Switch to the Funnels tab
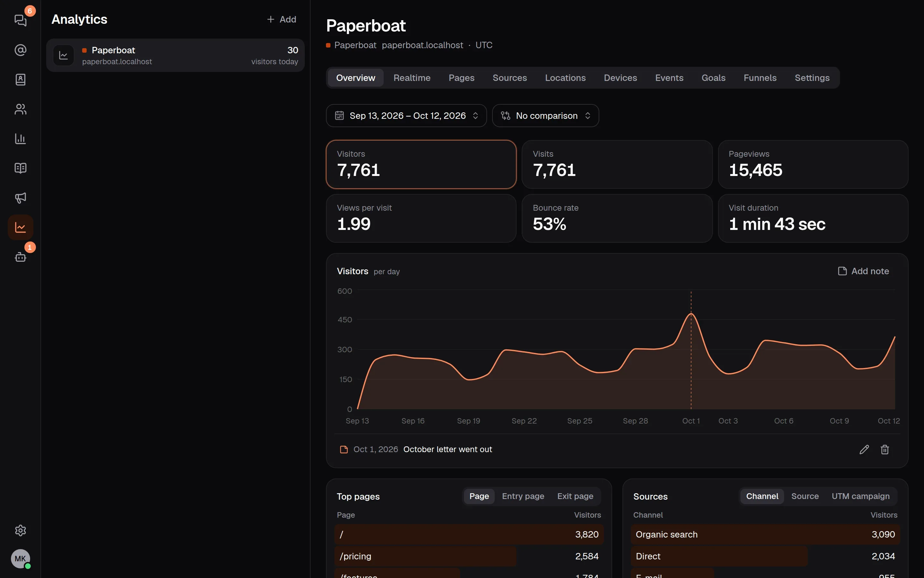Viewport: 924px width, 578px height. tap(760, 78)
